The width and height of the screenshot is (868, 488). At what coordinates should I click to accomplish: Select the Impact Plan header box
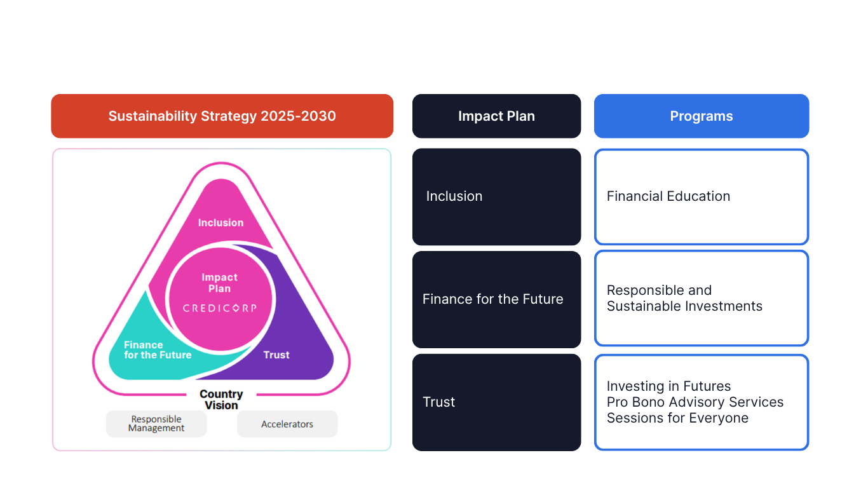(x=496, y=116)
